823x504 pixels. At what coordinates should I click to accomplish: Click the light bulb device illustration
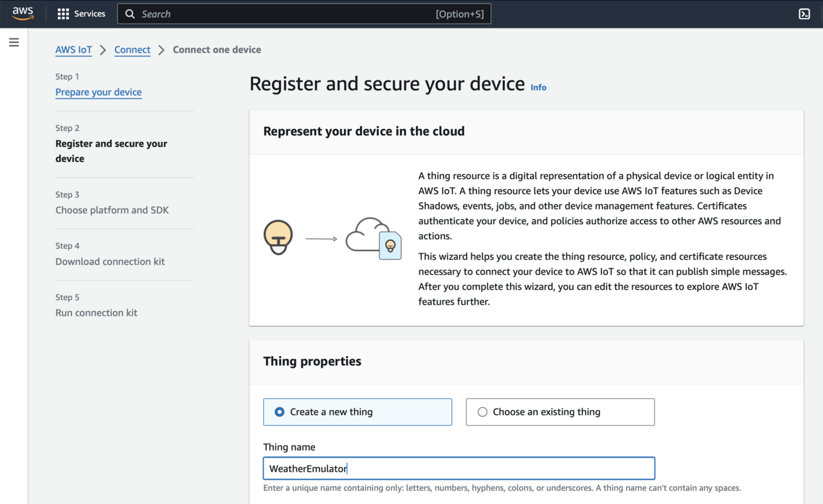coord(278,237)
